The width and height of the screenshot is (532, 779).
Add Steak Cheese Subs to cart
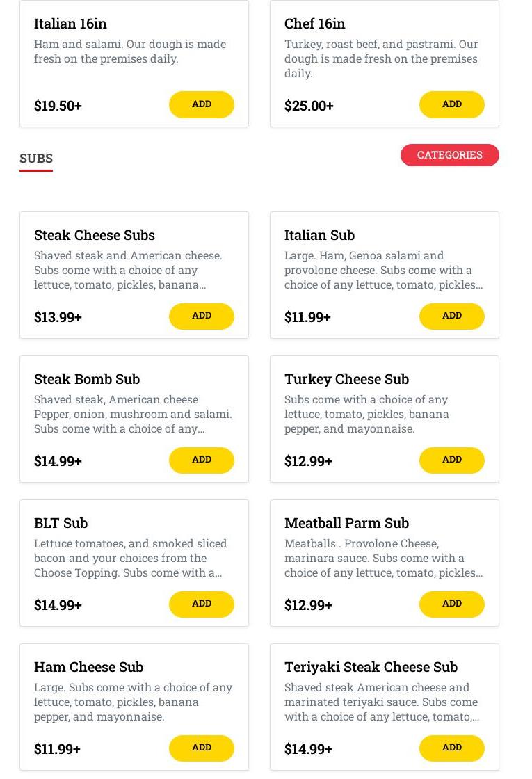[x=201, y=316]
